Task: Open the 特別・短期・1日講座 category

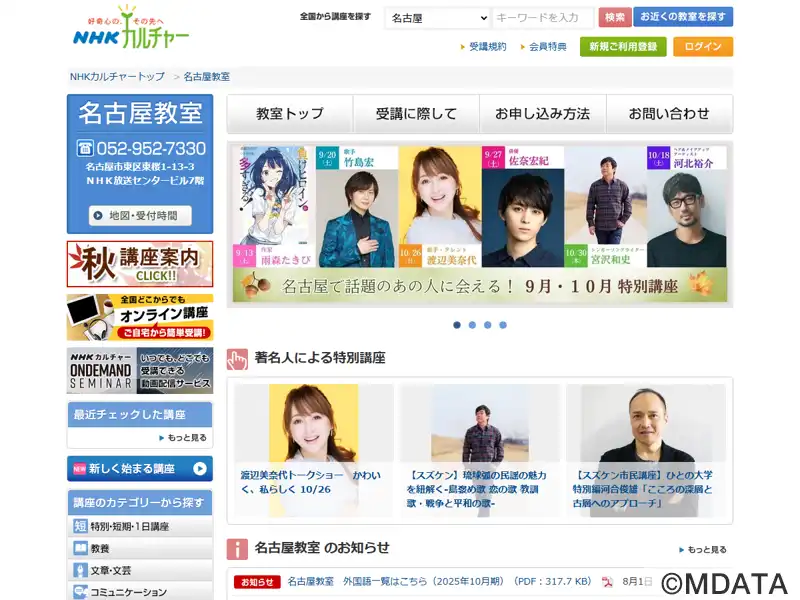Action: [x=140, y=526]
